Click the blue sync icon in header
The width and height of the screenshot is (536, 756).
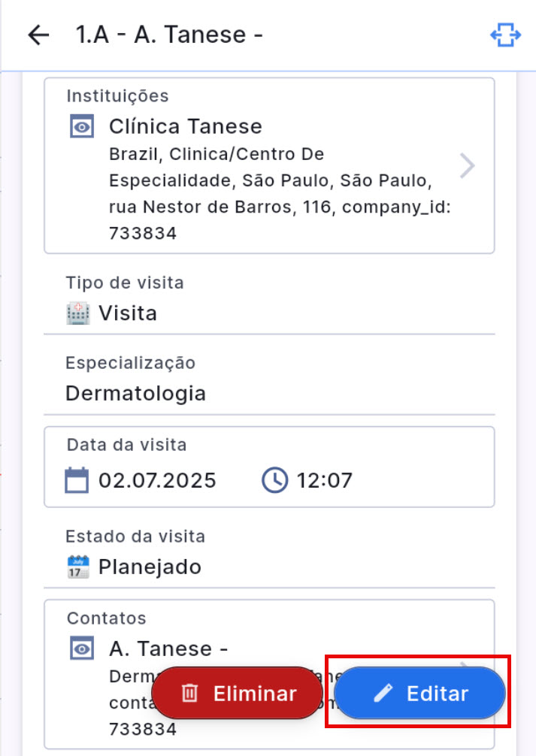505,35
